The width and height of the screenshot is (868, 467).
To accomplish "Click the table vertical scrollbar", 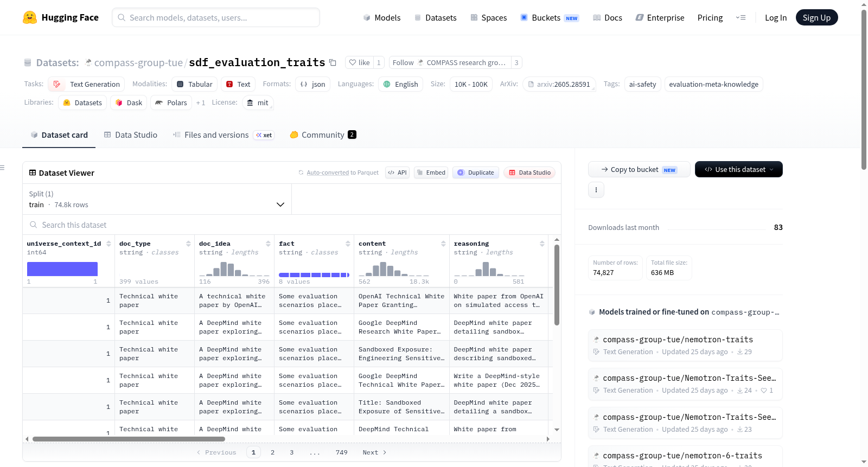I will (x=557, y=285).
